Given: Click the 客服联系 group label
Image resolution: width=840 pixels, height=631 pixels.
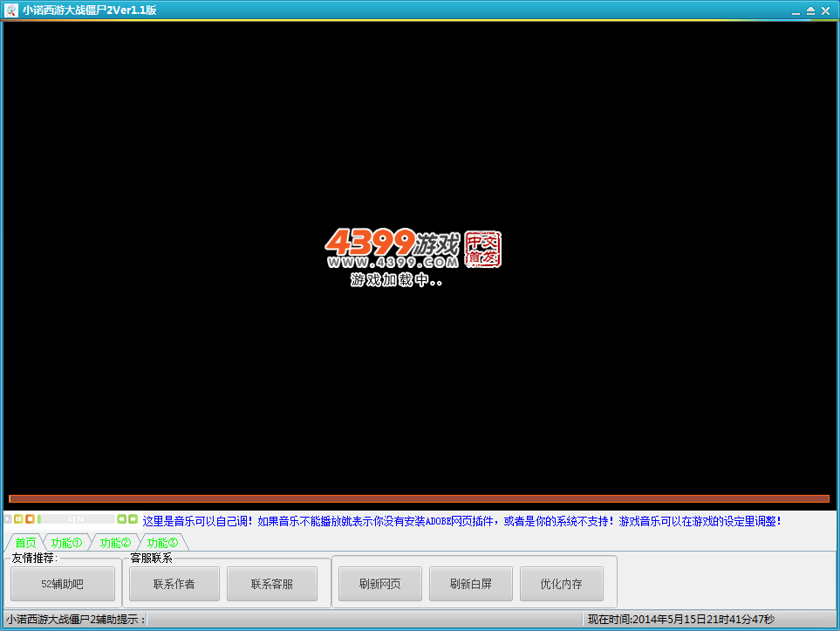Looking at the screenshot, I should coord(151,558).
